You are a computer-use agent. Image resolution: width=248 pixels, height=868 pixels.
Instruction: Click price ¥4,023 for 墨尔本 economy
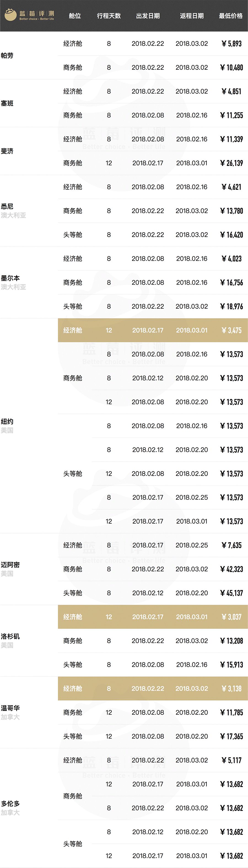(x=231, y=259)
